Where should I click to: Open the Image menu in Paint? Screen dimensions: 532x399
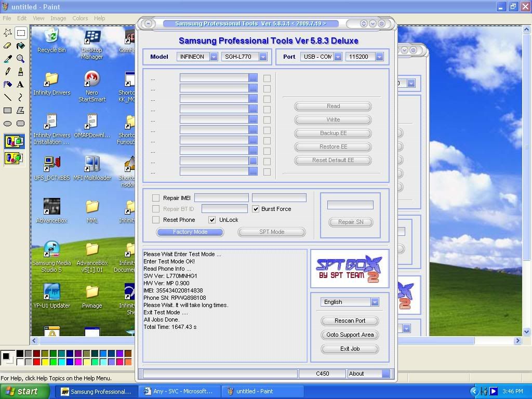[x=58, y=18]
